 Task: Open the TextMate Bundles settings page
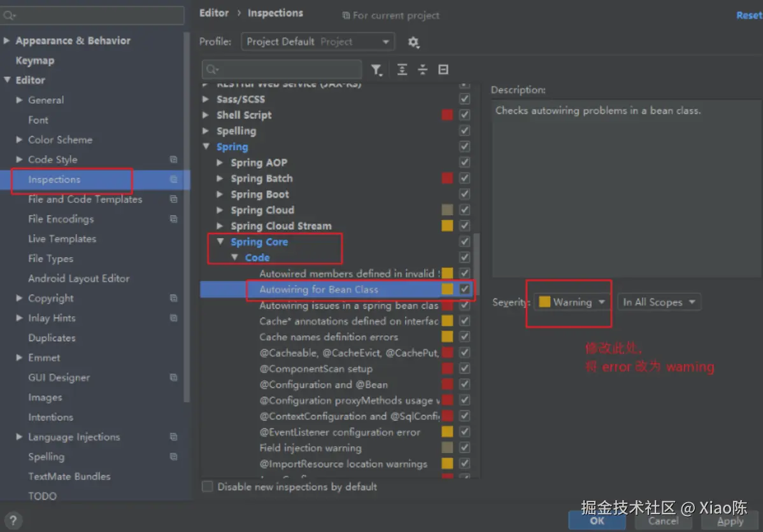(x=69, y=477)
